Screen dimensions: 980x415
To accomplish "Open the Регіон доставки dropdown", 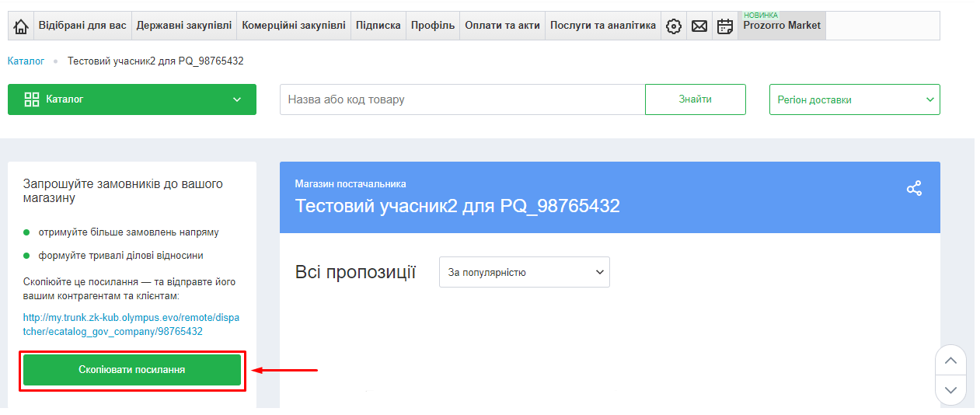I will click(854, 99).
